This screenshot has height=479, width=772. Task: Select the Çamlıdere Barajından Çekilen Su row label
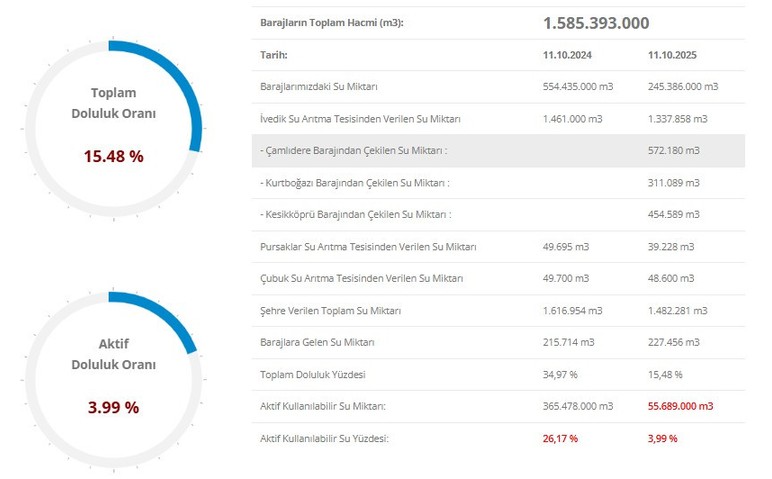[x=352, y=151]
